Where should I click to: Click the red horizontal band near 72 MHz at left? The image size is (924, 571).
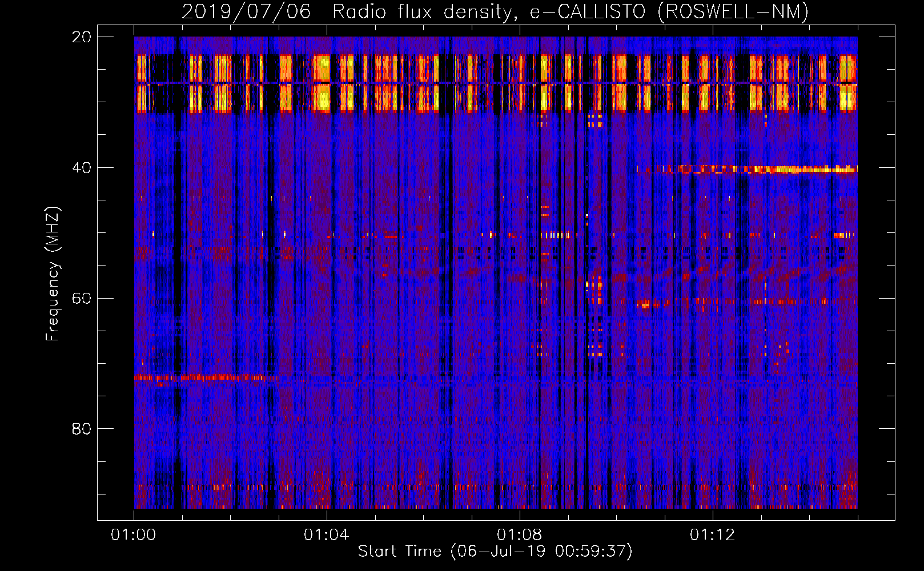click(207, 377)
